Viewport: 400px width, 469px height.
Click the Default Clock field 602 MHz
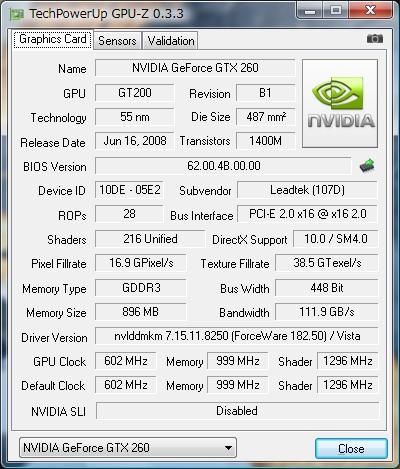[x=126, y=385]
